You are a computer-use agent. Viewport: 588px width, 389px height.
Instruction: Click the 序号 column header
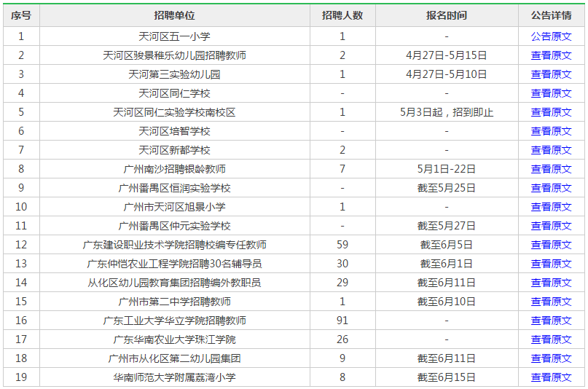[21, 15]
